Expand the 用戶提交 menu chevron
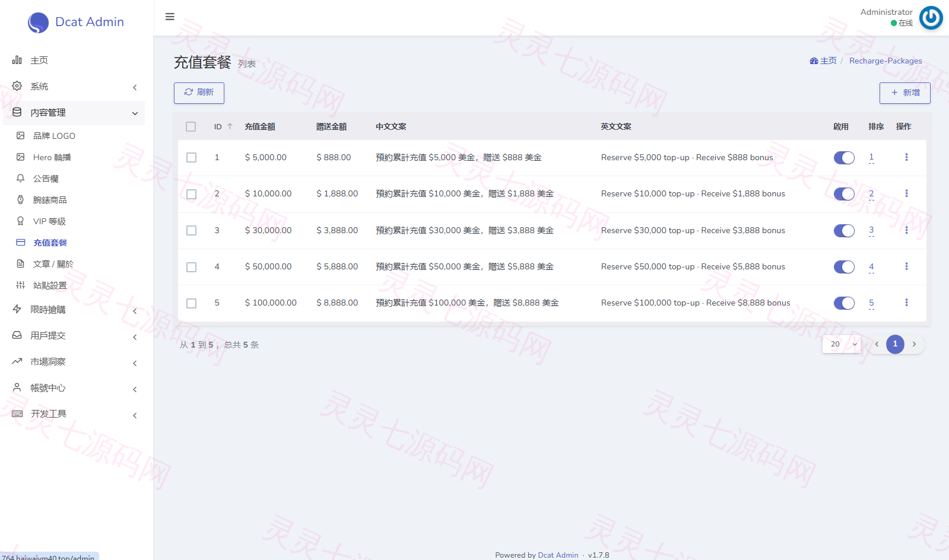Image resolution: width=949 pixels, height=560 pixels. (x=135, y=337)
